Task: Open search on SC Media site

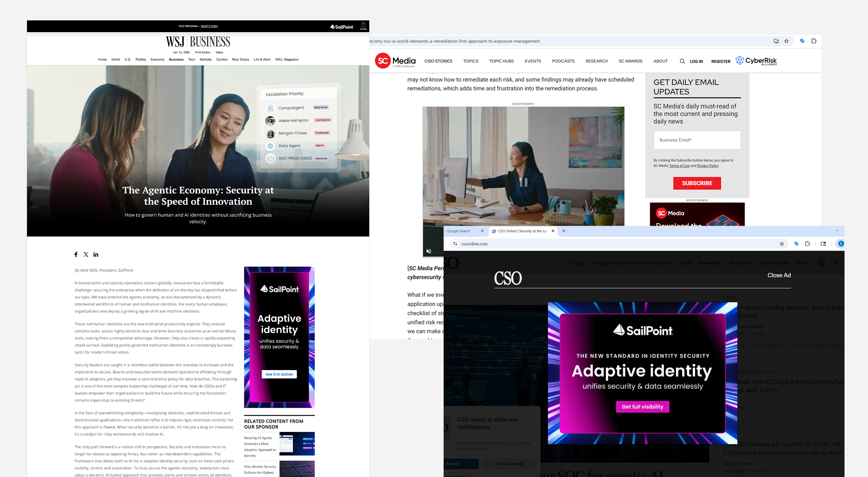Action: pyautogui.click(x=682, y=61)
